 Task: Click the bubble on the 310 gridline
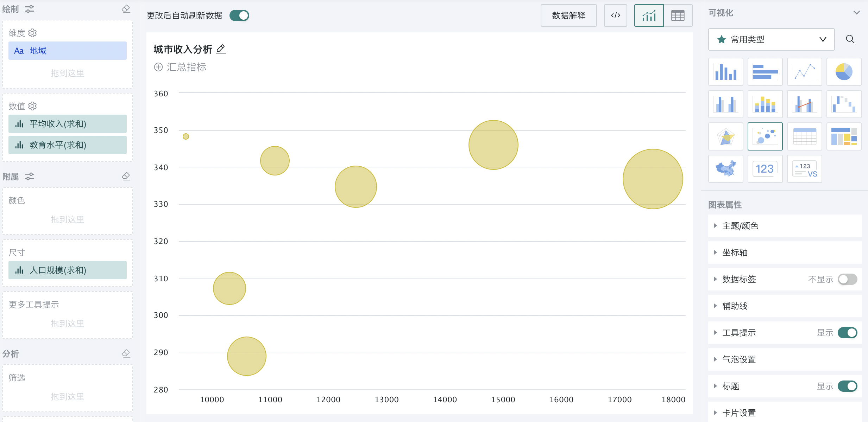point(229,288)
